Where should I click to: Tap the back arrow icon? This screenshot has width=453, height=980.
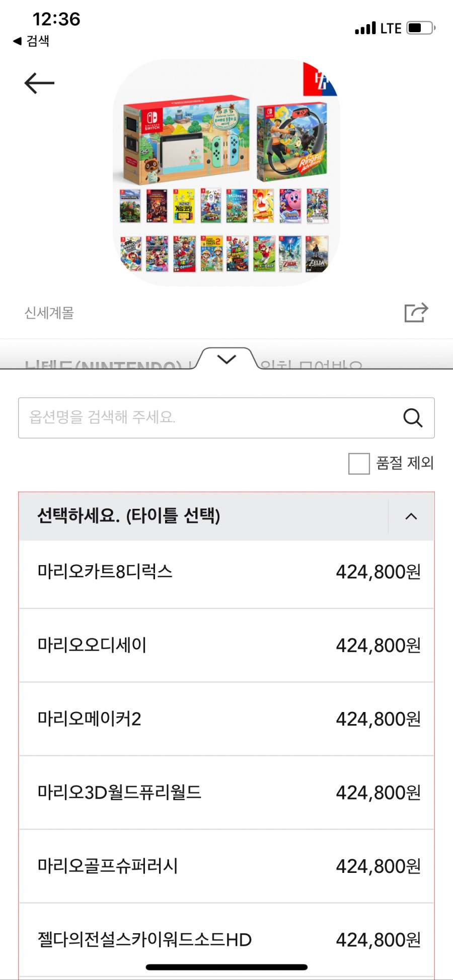point(39,83)
